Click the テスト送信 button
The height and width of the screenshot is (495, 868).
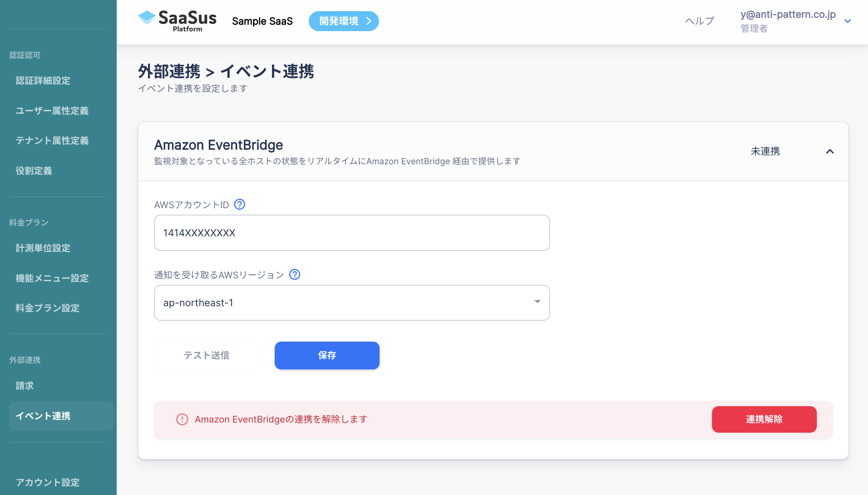206,355
